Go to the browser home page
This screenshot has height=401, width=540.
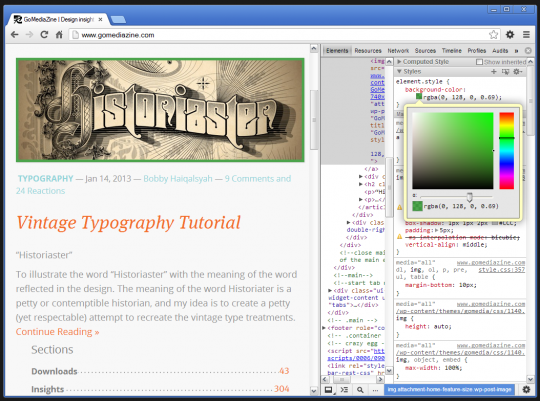pos(59,35)
